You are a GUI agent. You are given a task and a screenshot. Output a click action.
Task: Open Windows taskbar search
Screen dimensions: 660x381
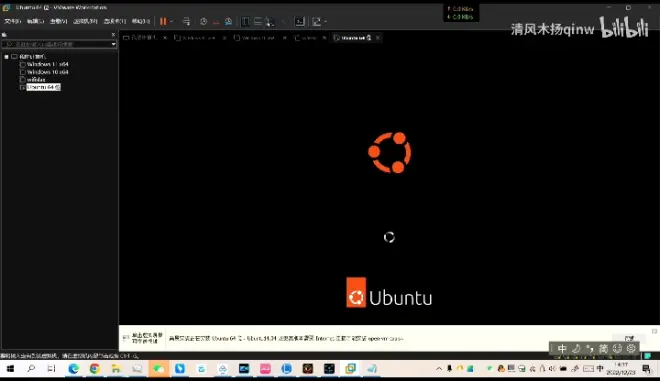[31, 369]
